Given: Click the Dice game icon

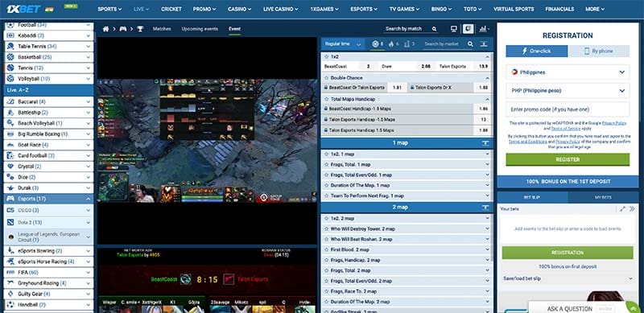Looking at the screenshot, I should pos(10,177).
